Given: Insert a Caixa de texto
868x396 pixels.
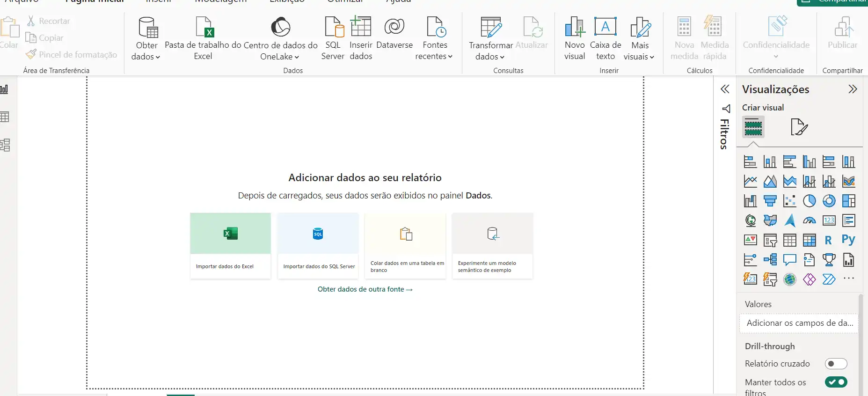Looking at the screenshot, I should [605, 39].
